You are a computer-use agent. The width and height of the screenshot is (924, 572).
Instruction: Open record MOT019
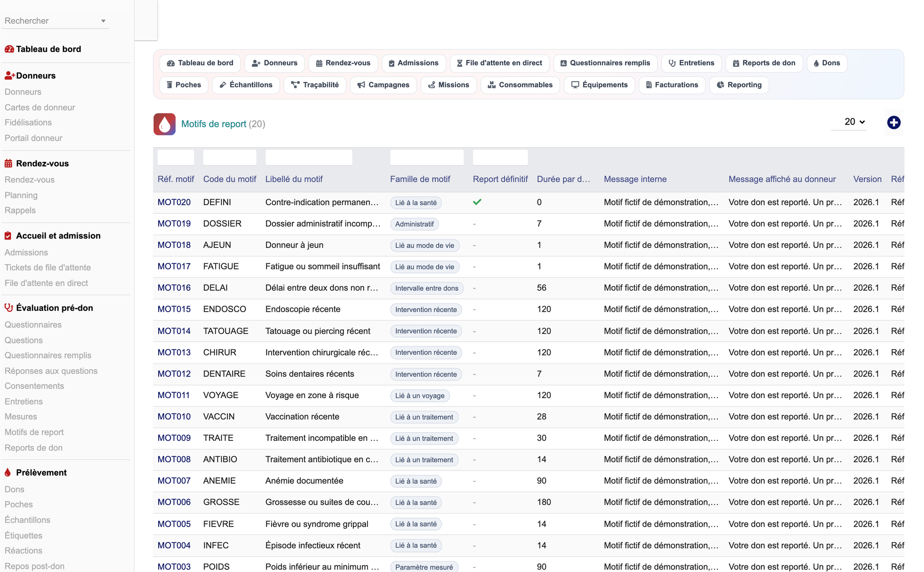coord(174,224)
